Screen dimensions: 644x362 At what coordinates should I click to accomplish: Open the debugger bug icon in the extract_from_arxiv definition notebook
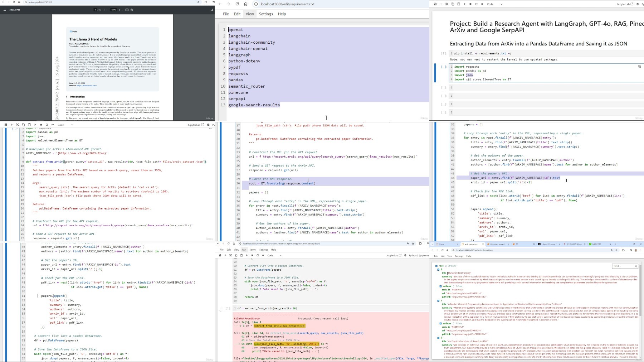tap(208, 125)
